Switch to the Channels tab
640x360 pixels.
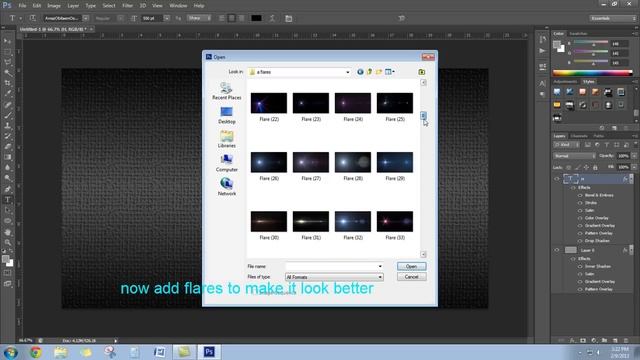(579, 136)
